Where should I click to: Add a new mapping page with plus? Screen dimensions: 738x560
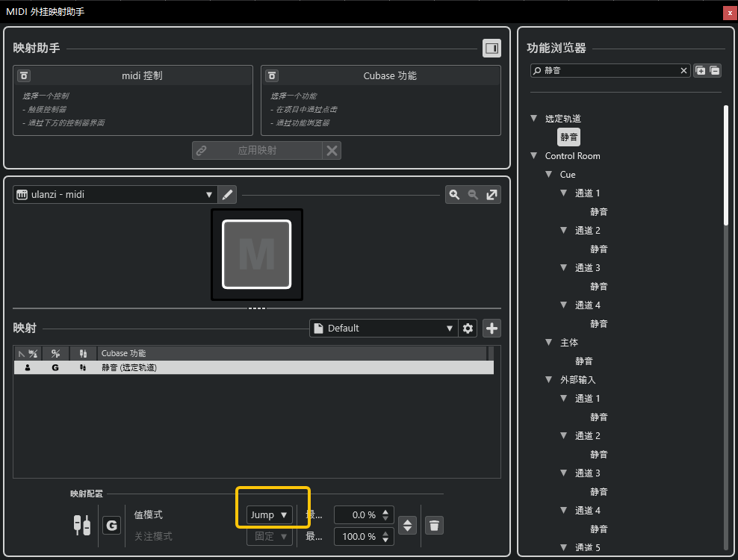tap(492, 328)
